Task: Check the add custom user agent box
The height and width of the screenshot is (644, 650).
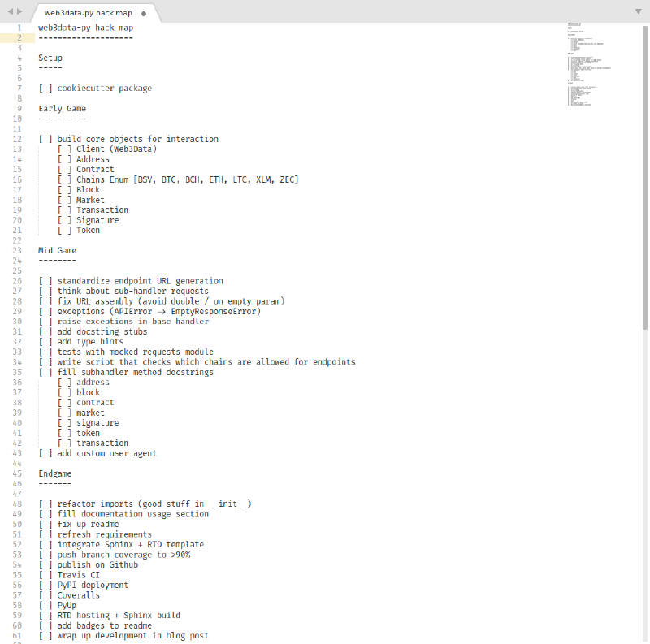Action: (45, 453)
